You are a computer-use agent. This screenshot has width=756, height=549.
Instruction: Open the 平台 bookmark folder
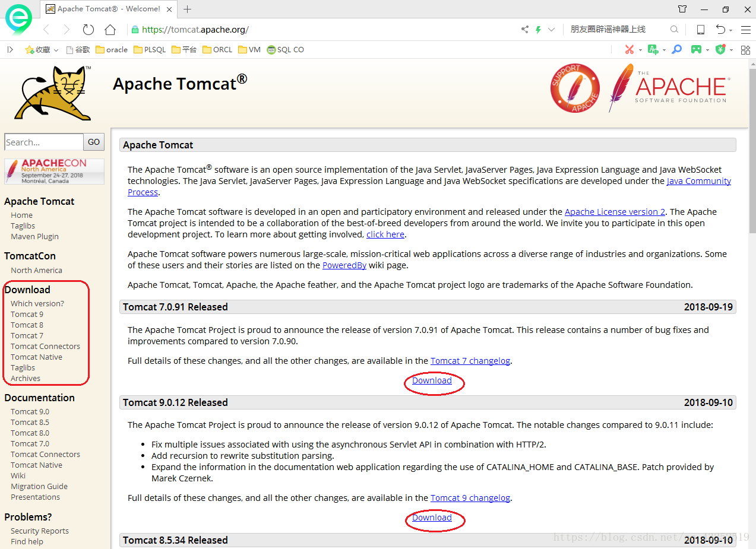pyautogui.click(x=184, y=50)
